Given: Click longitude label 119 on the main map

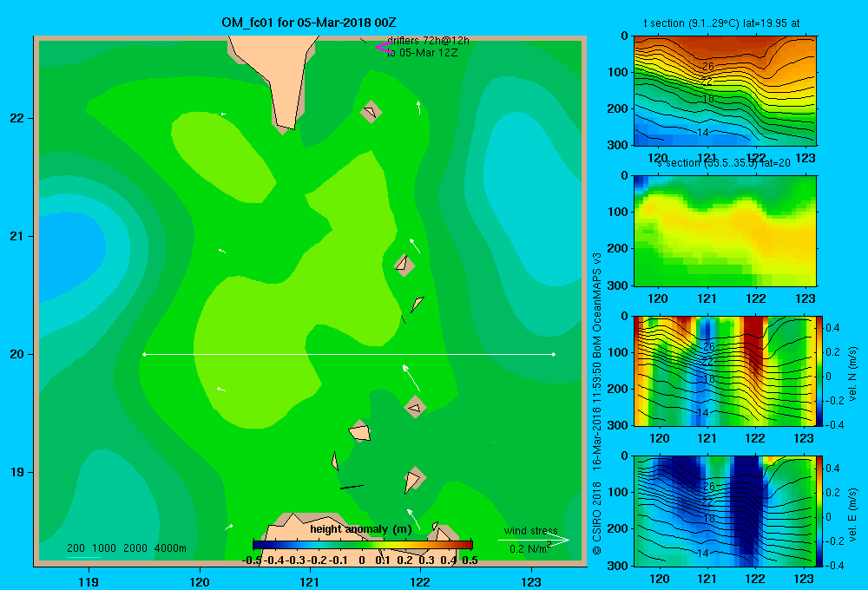Looking at the screenshot, I should pos(89,581).
